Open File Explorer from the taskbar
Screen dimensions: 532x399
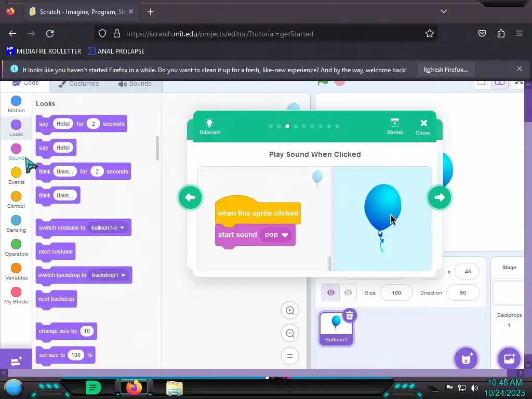click(x=175, y=388)
